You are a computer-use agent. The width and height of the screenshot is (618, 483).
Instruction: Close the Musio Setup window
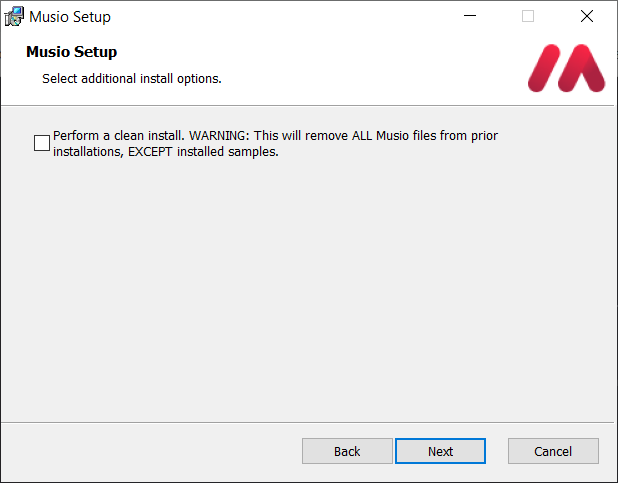point(586,16)
